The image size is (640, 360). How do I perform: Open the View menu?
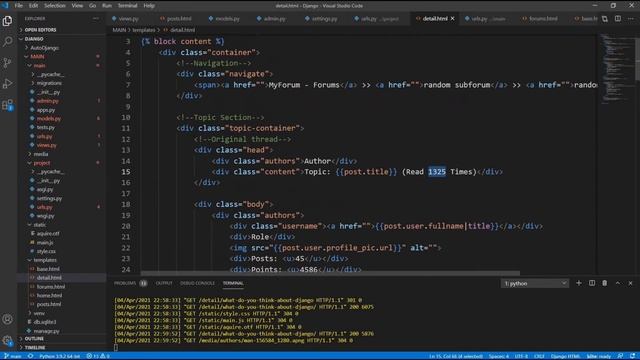click(77, 6)
